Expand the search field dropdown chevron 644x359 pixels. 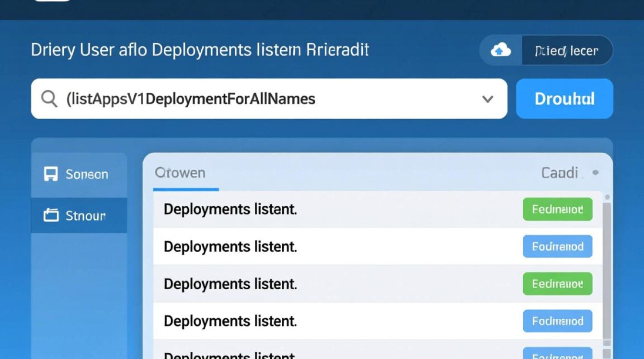tap(487, 99)
